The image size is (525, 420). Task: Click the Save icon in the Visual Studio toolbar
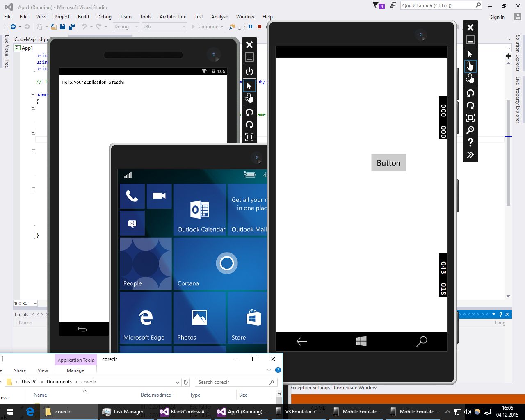click(x=63, y=27)
